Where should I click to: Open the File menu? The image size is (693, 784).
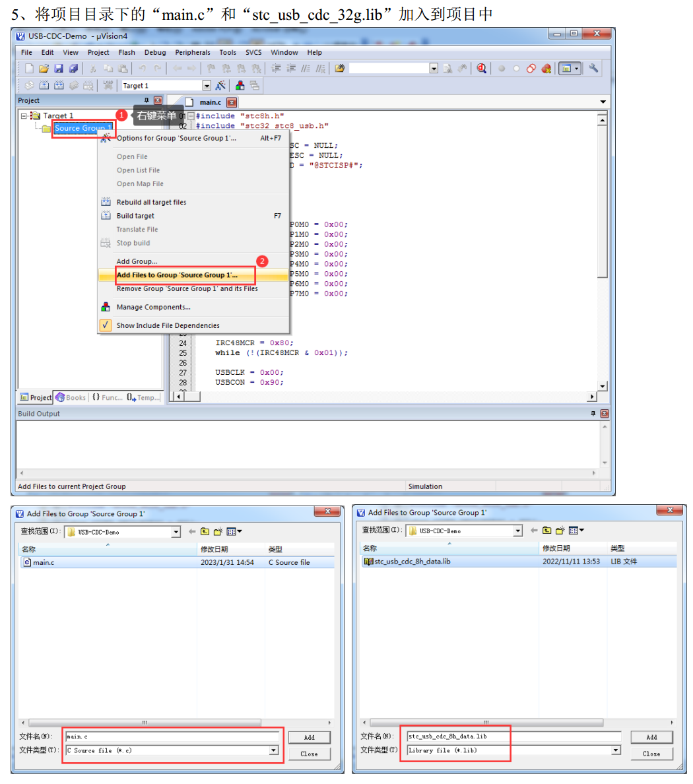point(26,53)
